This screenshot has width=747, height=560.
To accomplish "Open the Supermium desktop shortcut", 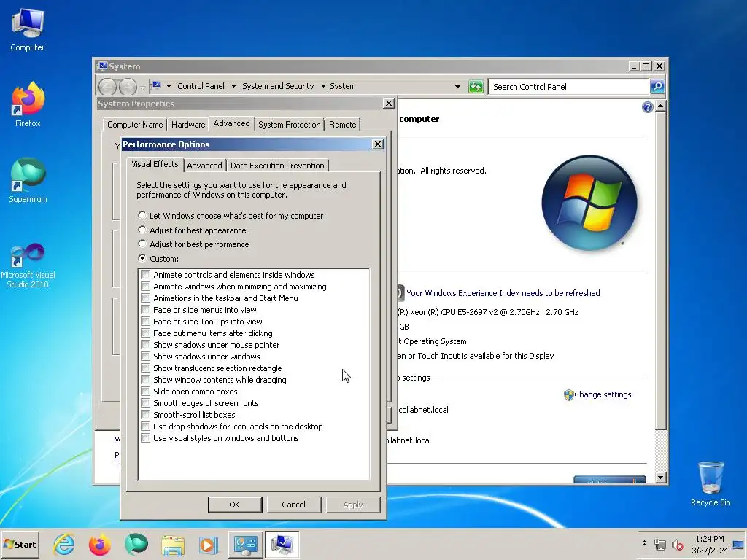I will [x=28, y=180].
